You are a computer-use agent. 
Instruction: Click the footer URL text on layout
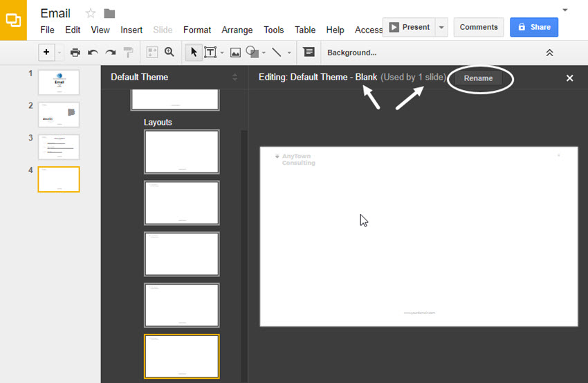(419, 313)
